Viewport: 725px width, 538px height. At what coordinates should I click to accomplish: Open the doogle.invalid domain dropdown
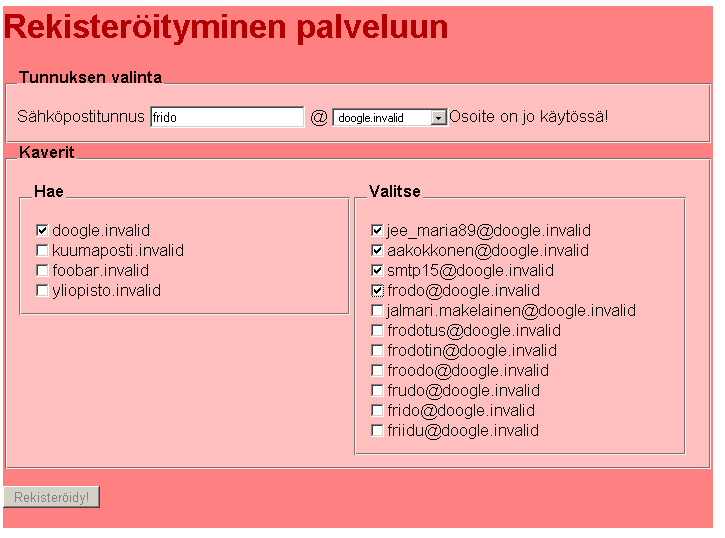tap(390, 117)
